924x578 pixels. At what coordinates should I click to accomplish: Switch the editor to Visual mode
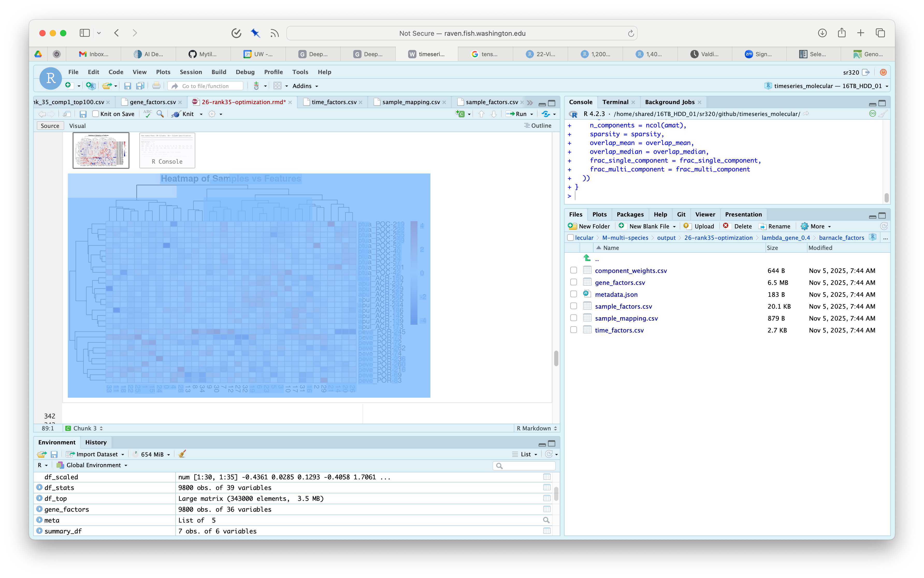tap(77, 126)
